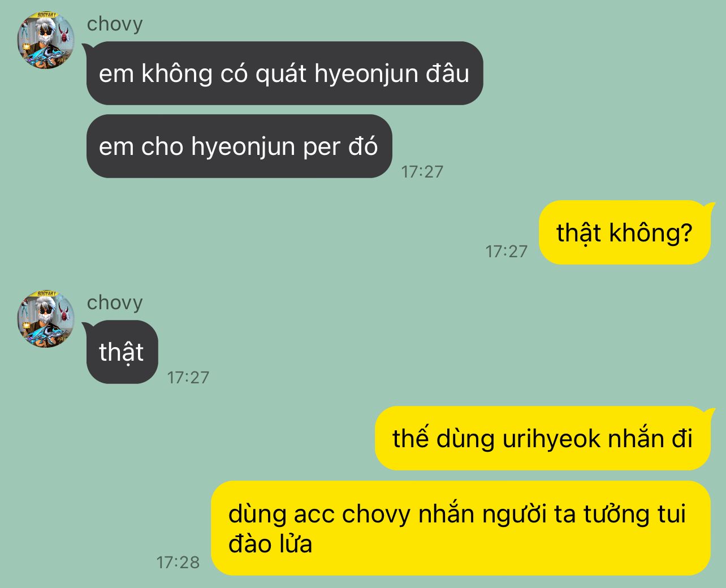Tap chovy's second profile avatar

(x=46, y=319)
